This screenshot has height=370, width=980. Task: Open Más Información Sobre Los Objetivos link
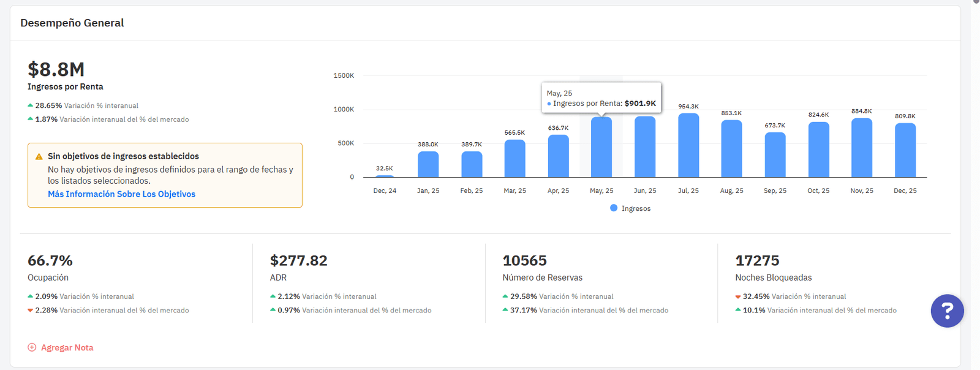pos(121,194)
